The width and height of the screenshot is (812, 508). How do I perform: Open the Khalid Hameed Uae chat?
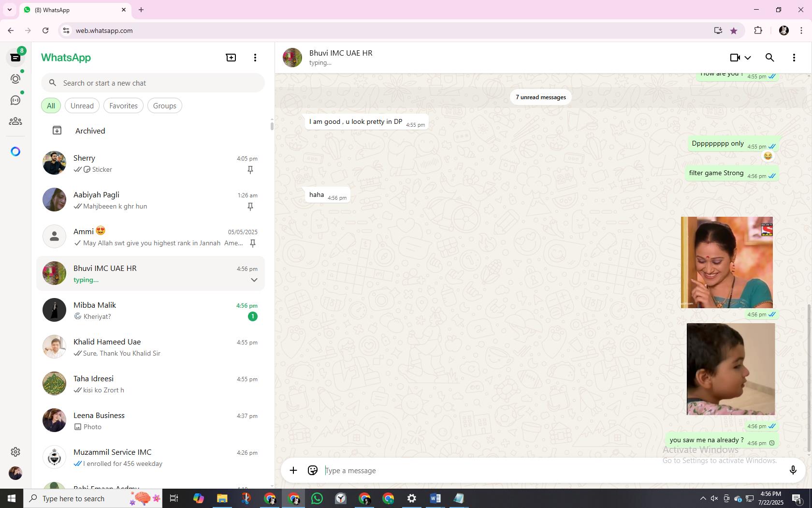tap(150, 347)
